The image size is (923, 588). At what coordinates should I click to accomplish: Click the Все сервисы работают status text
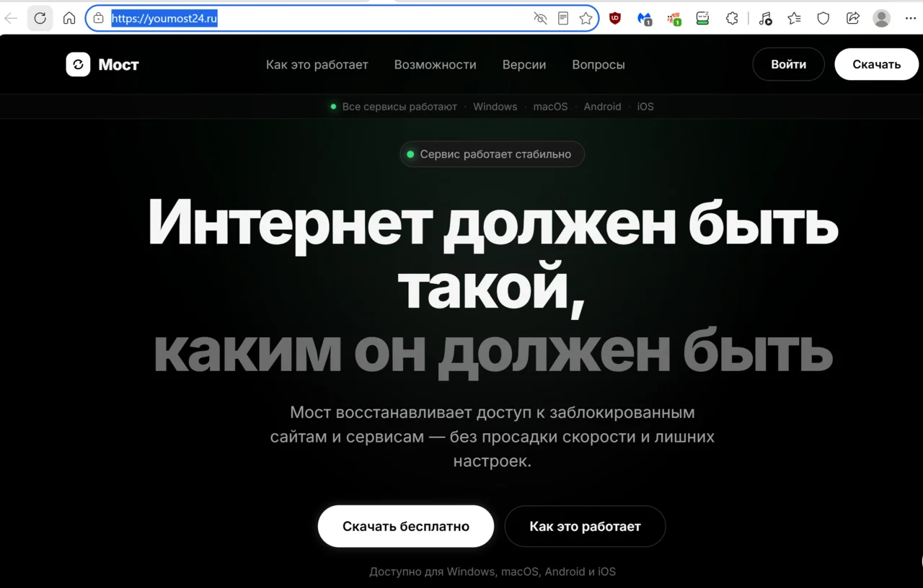tap(399, 107)
